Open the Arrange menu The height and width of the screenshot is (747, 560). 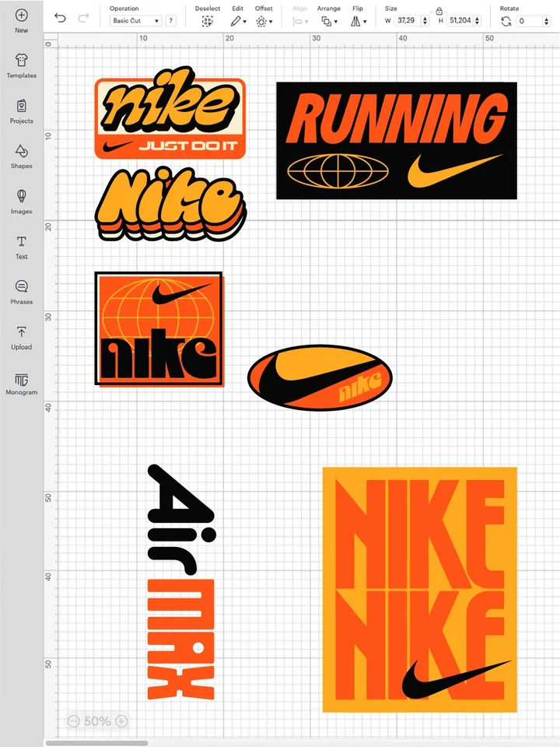[328, 22]
